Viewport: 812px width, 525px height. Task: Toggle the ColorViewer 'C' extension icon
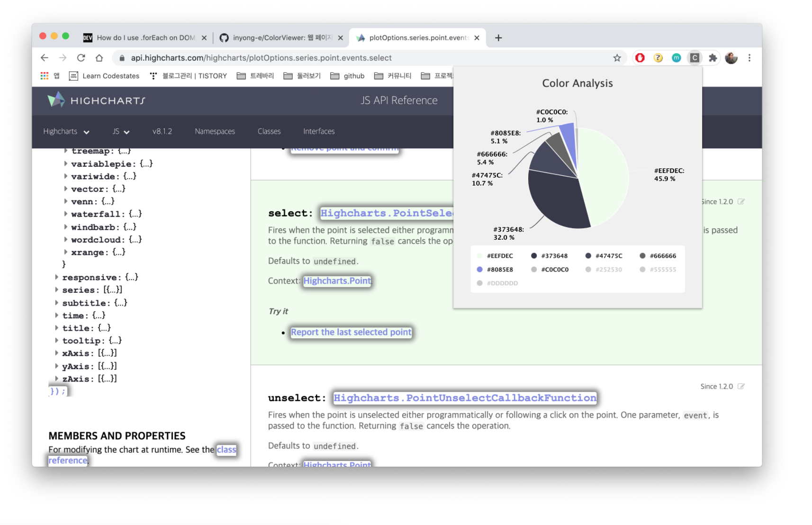click(695, 58)
